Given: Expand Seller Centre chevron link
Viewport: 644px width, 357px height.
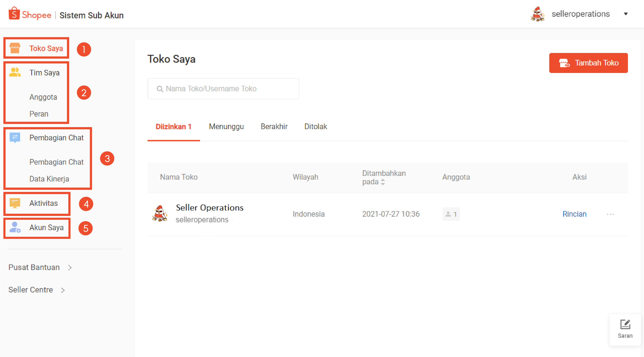Looking at the screenshot, I should coord(63,290).
